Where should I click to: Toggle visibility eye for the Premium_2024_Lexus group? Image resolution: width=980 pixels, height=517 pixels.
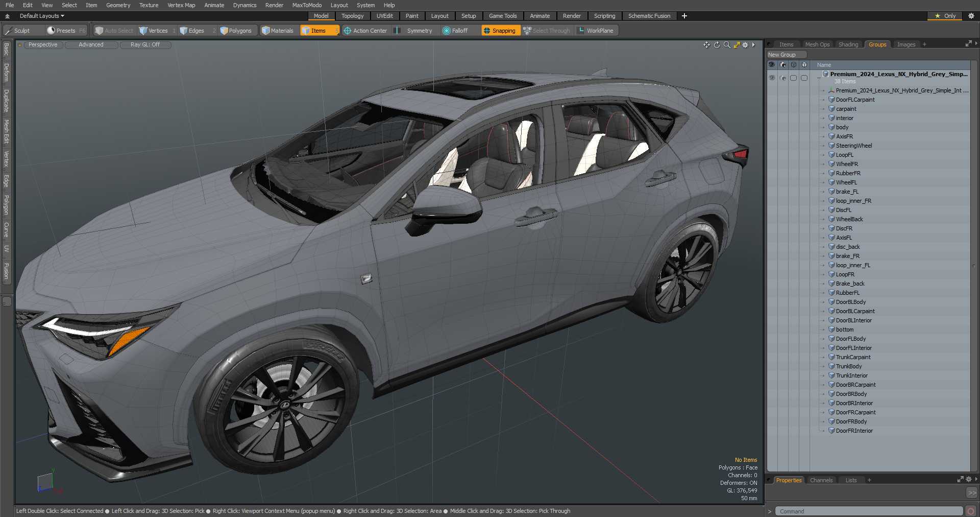[772, 78]
